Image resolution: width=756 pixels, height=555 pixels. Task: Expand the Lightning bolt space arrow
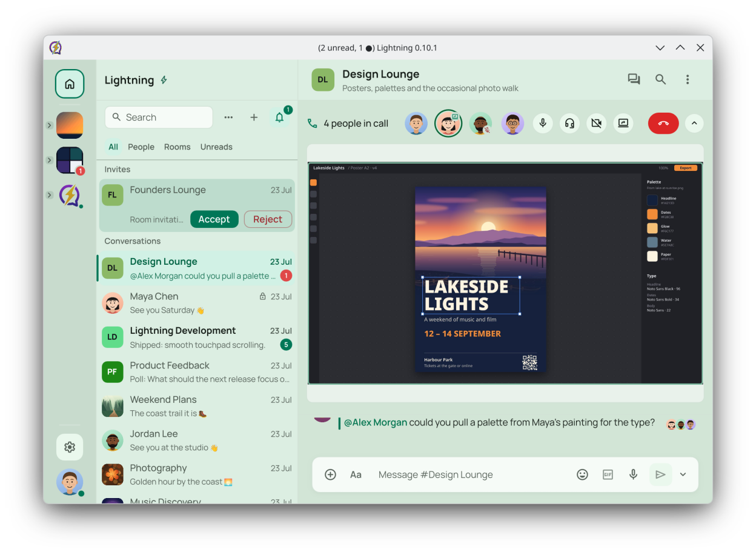(x=49, y=195)
